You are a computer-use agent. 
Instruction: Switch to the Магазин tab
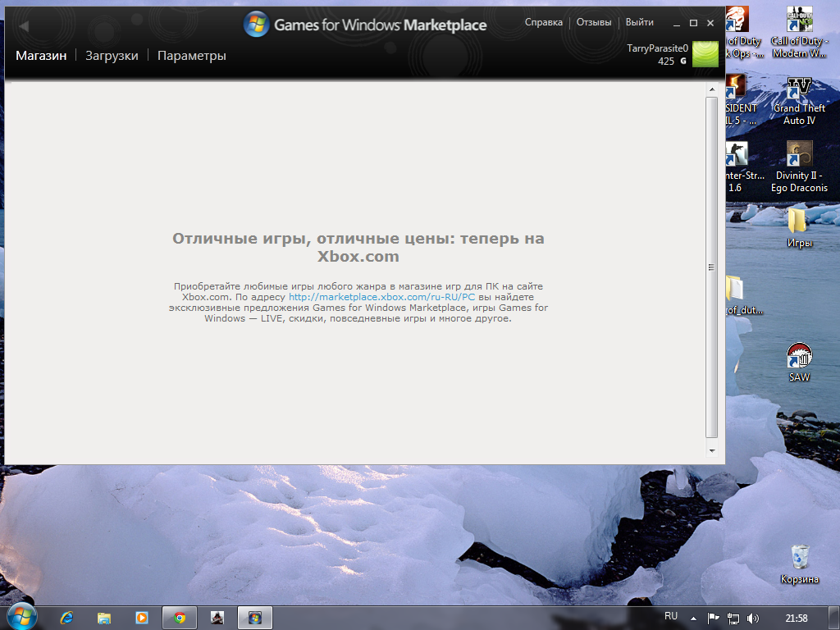[40, 56]
